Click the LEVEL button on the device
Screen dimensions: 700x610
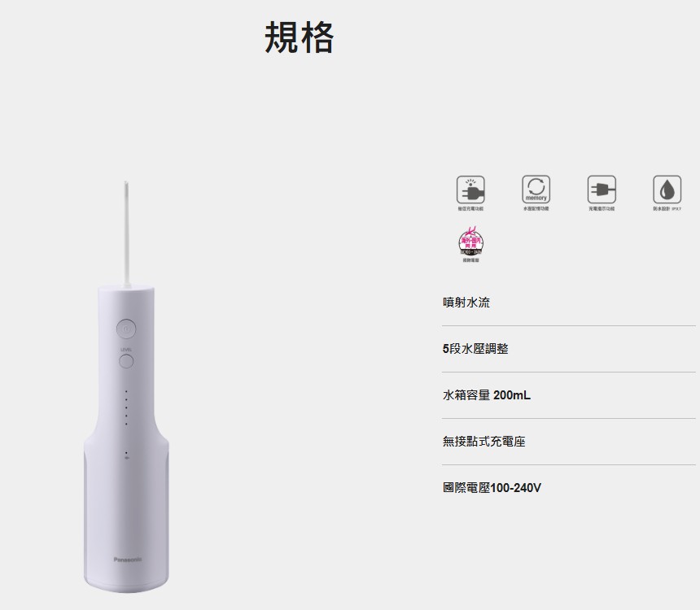pos(126,360)
